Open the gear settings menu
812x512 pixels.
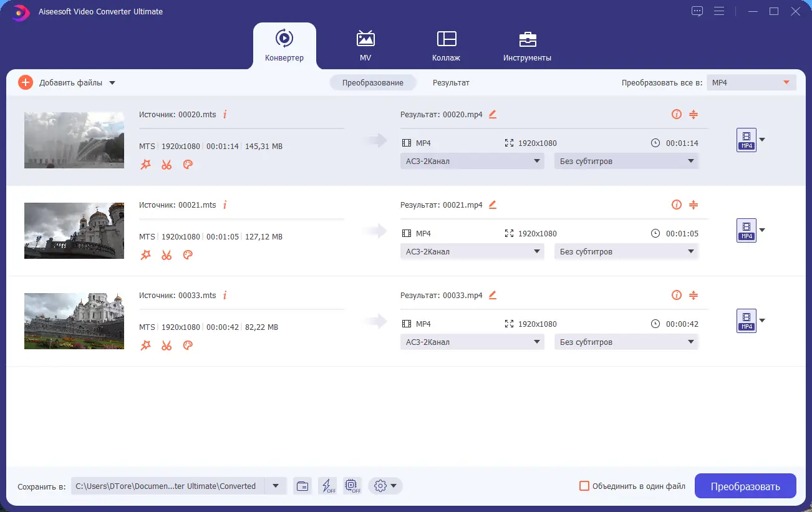point(385,486)
